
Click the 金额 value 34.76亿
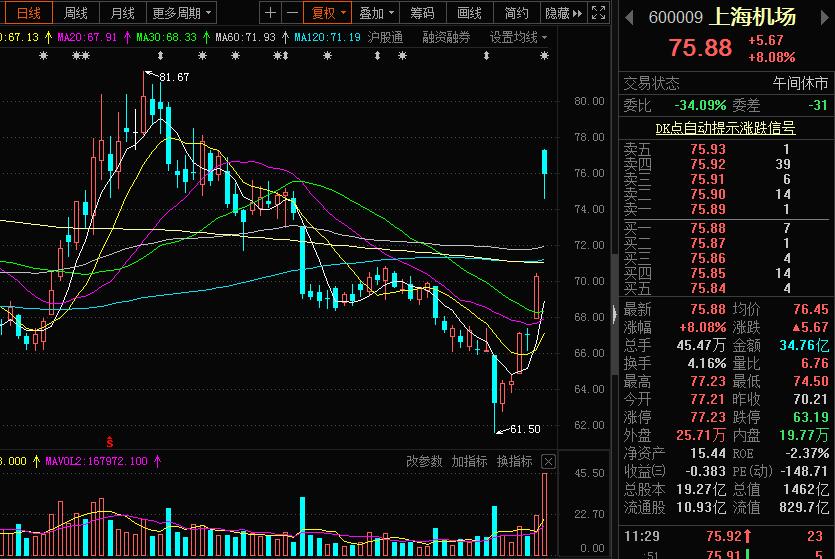804,345
